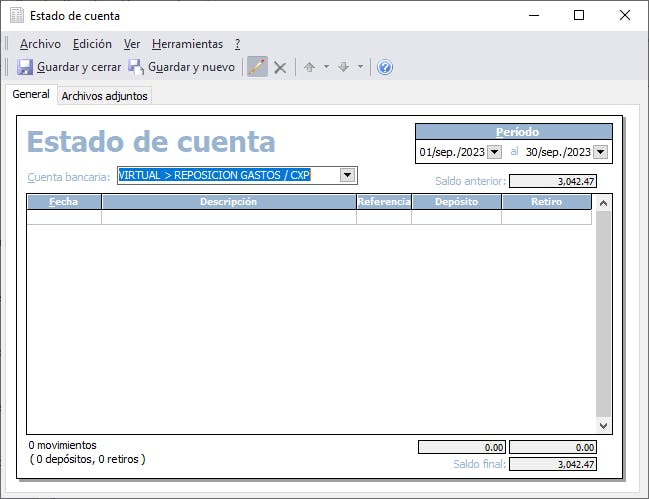The height and width of the screenshot is (499, 649).
Task: Expand the down arrow dropdown menu
Action: click(360, 67)
